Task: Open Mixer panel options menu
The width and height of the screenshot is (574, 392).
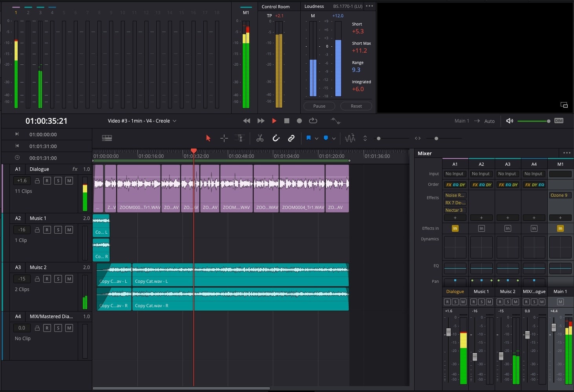Action: coord(567,153)
